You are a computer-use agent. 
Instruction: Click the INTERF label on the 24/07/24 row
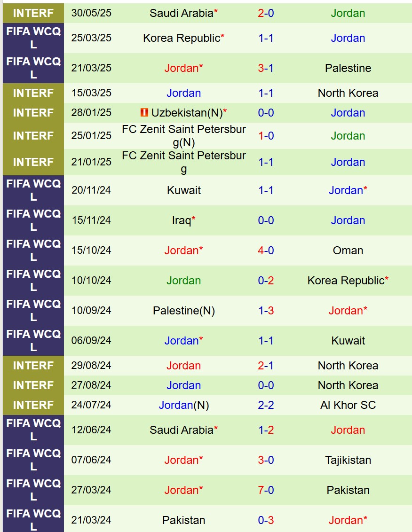coord(33,405)
